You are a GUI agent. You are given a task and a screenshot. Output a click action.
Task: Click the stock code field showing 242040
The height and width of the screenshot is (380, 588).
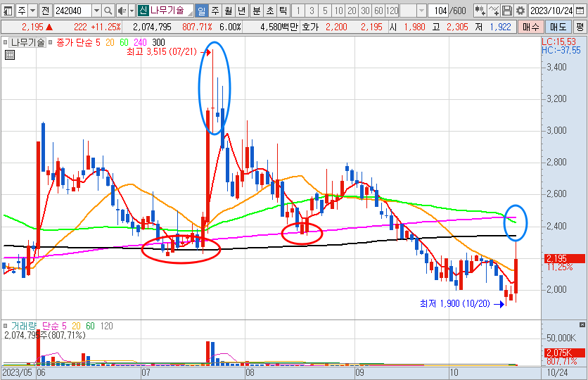click(72, 11)
